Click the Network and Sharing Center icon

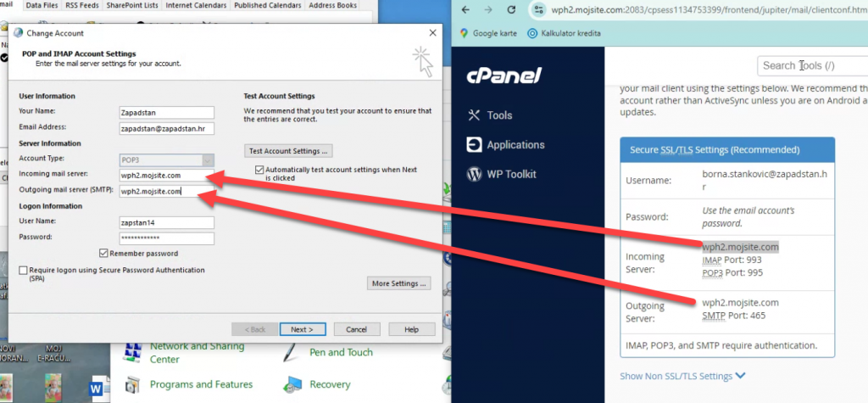[132, 352]
